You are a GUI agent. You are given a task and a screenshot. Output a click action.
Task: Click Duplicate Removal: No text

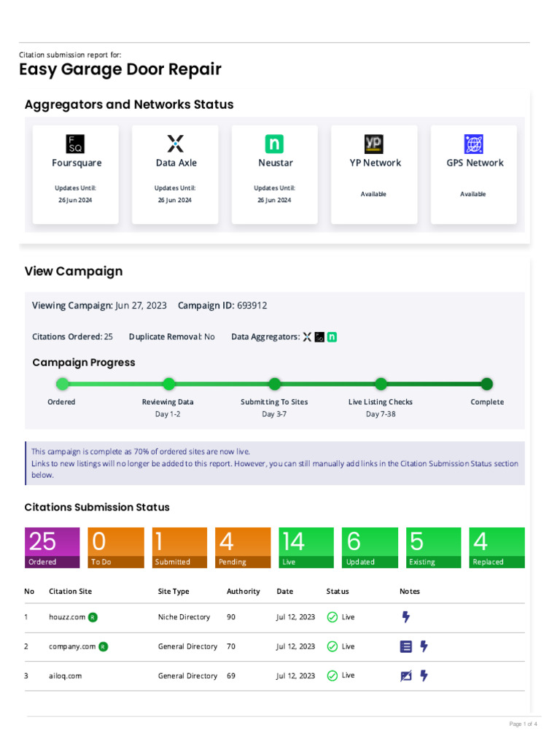[x=172, y=337]
